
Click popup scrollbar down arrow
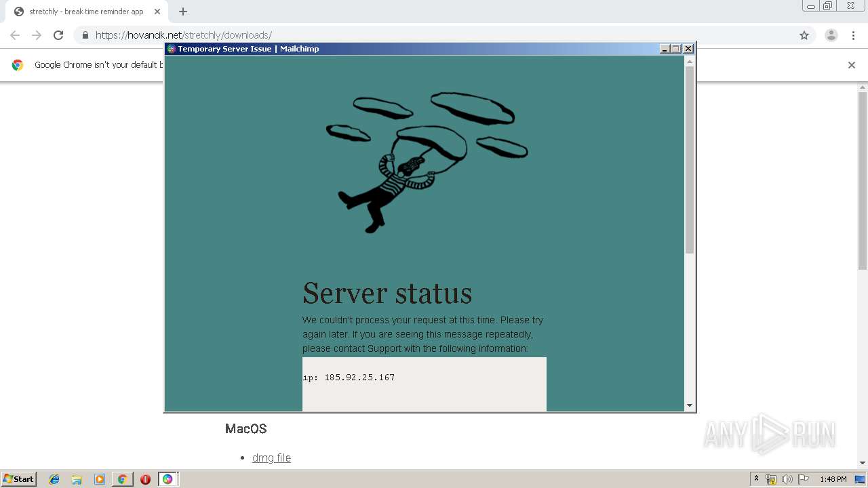coord(690,406)
